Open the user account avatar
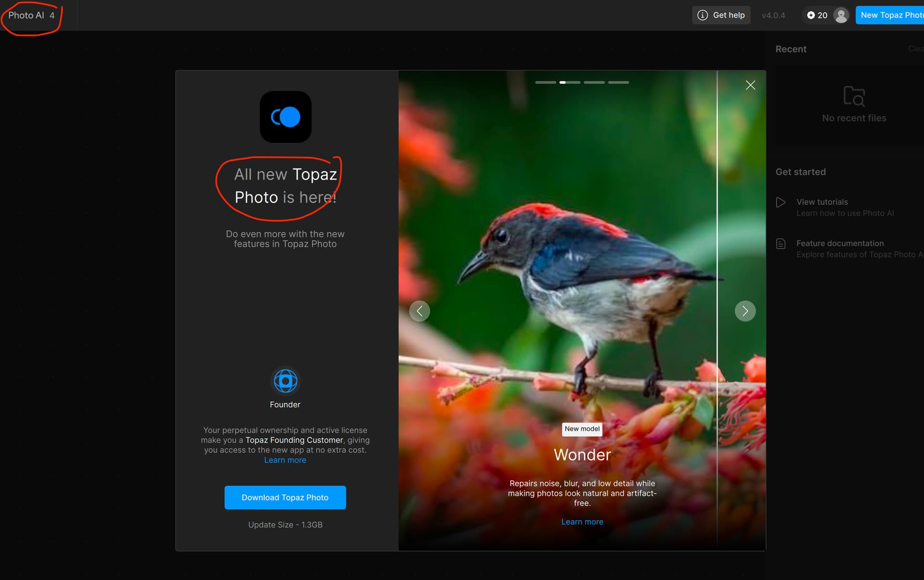The image size is (924, 580). (x=841, y=15)
